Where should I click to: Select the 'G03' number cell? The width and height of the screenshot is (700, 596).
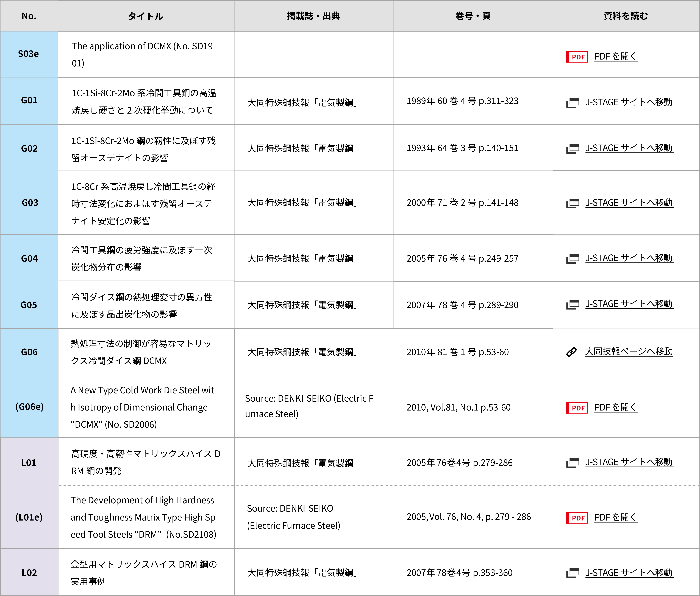(x=29, y=203)
